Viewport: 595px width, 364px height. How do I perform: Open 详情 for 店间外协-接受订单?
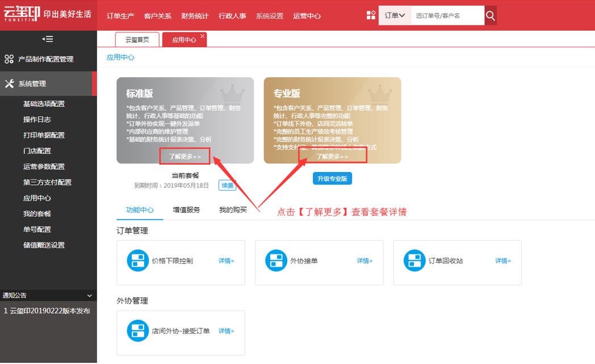pos(226,331)
